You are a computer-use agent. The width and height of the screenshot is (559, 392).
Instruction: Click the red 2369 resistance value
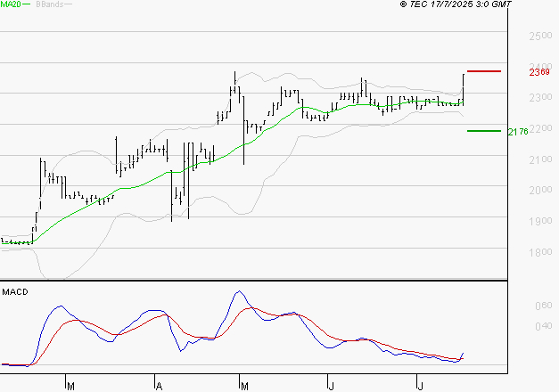coord(539,72)
